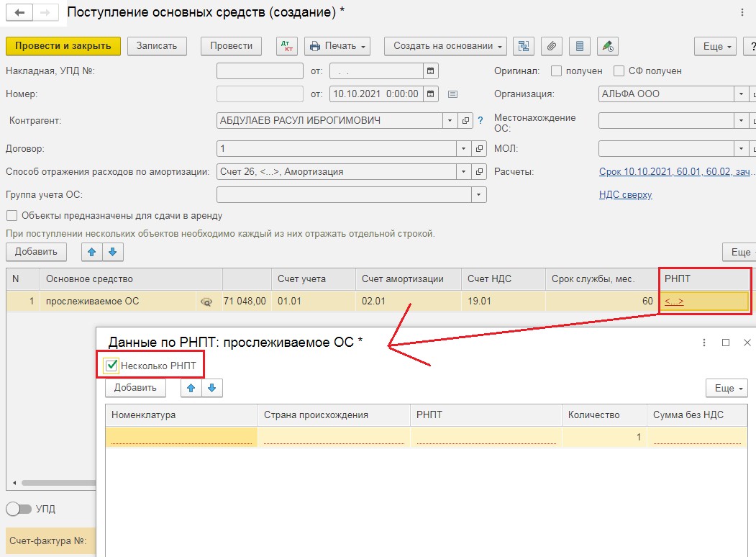Image resolution: width=756 pixels, height=557 pixels.
Task: Open the report list icon in toolbar
Action: tap(580, 46)
